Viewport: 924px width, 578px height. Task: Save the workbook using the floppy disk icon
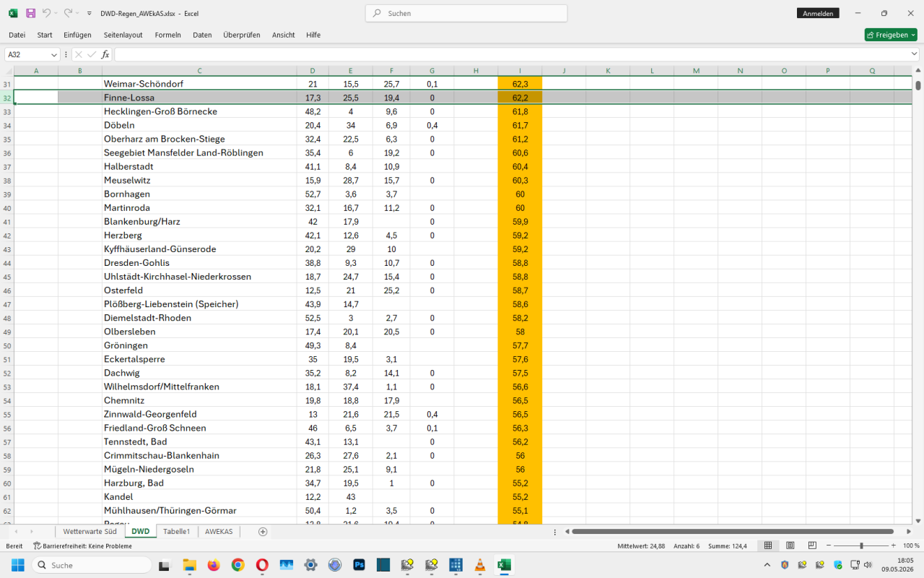click(30, 13)
